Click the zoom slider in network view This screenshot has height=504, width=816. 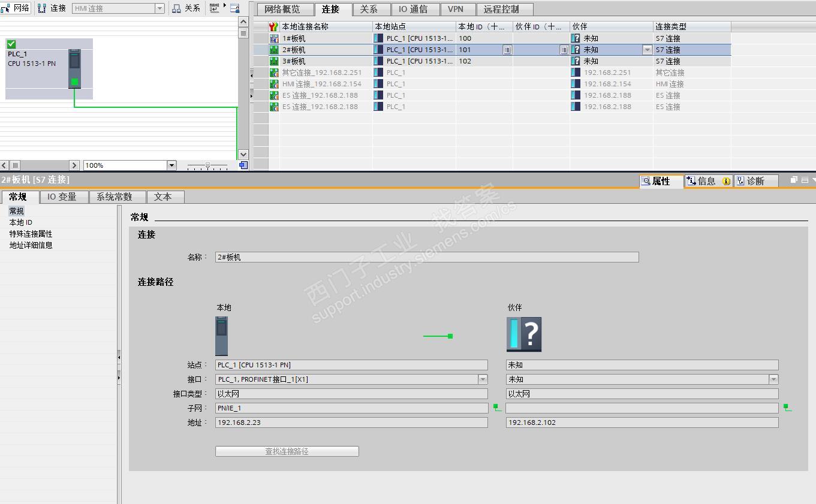point(207,165)
